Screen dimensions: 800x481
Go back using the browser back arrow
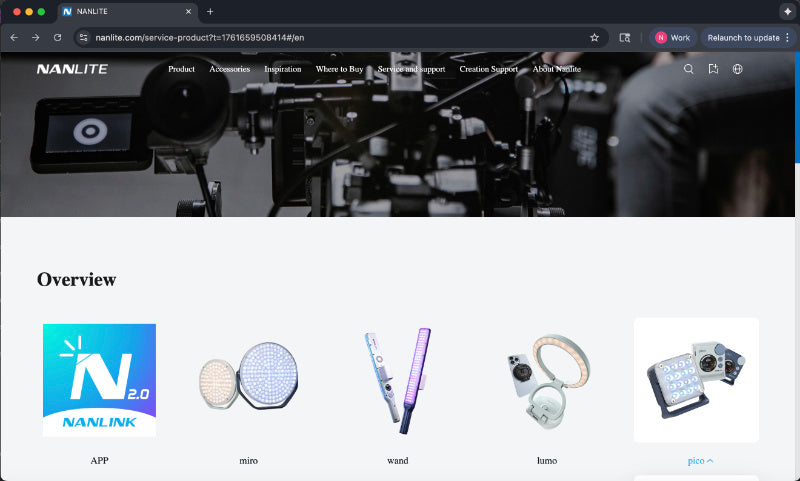13,37
